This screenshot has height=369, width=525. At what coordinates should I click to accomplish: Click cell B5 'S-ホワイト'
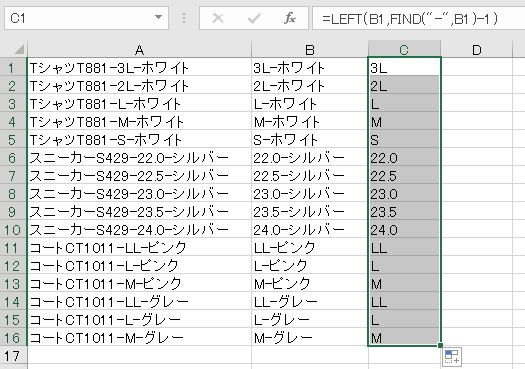point(310,140)
